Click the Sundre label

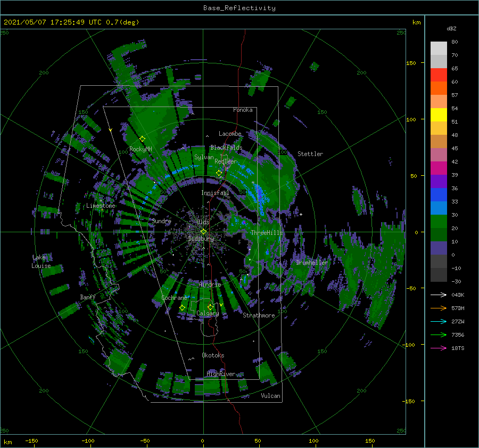click(x=162, y=221)
